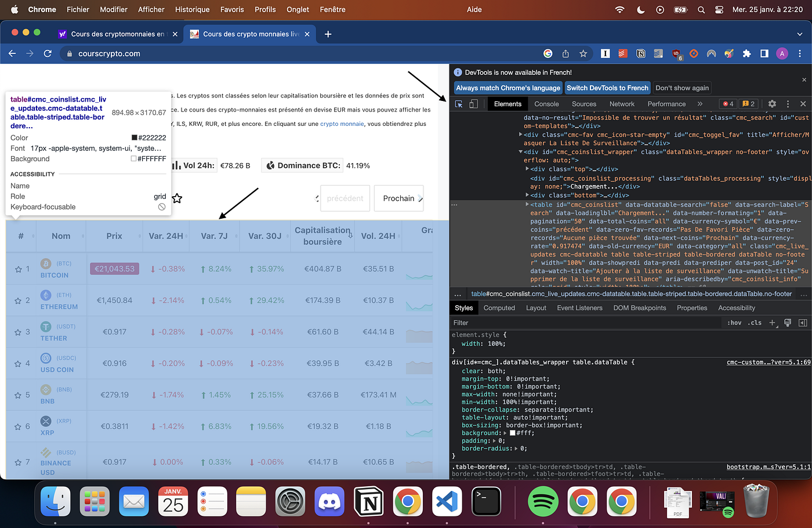Click the #fff background color swatch

point(513,433)
